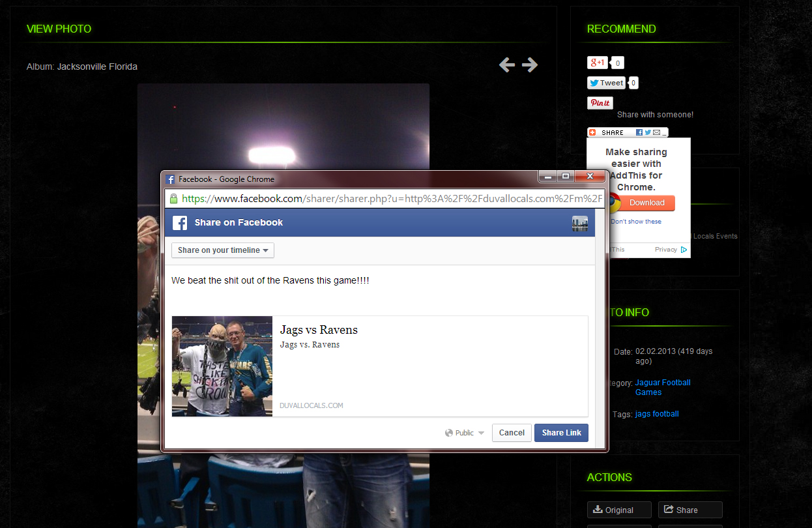Click the Twitter bird icon in share bar
This screenshot has height=528, width=812.
(648, 132)
